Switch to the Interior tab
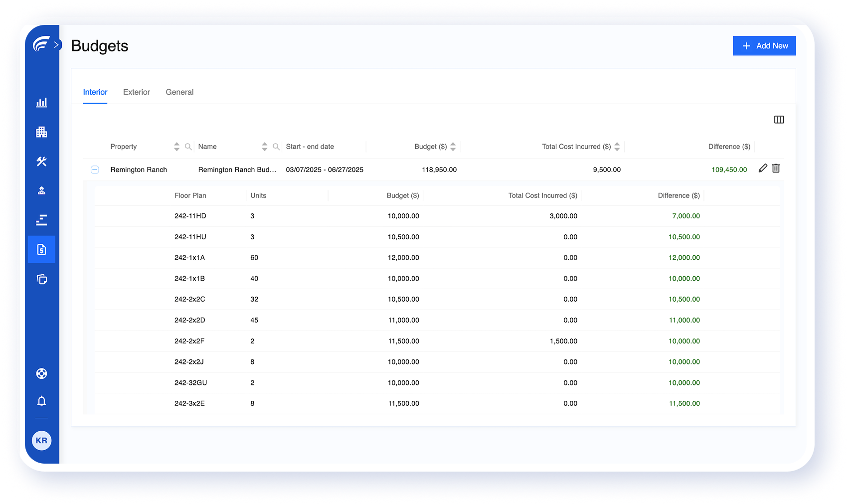This screenshot has height=504, width=847. (x=95, y=92)
